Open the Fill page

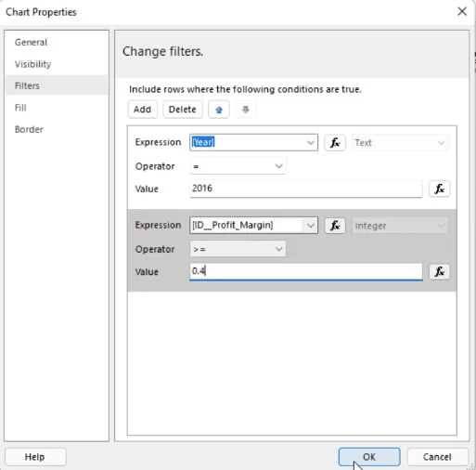(x=20, y=108)
